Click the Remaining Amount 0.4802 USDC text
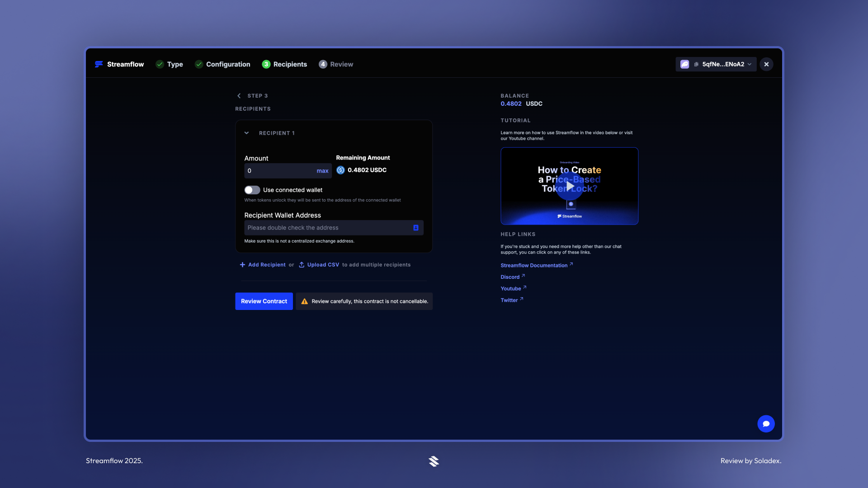This screenshot has width=868, height=488. [x=367, y=170]
